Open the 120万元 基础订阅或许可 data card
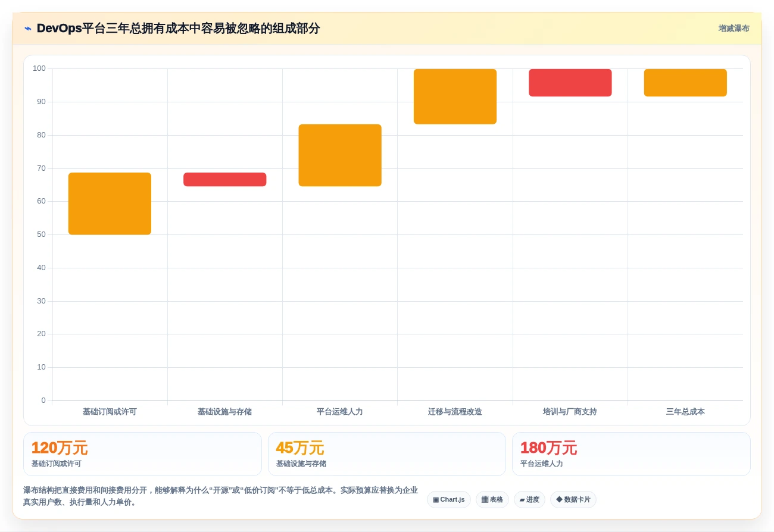Screen dimensions: 774x532 coord(142,454)
